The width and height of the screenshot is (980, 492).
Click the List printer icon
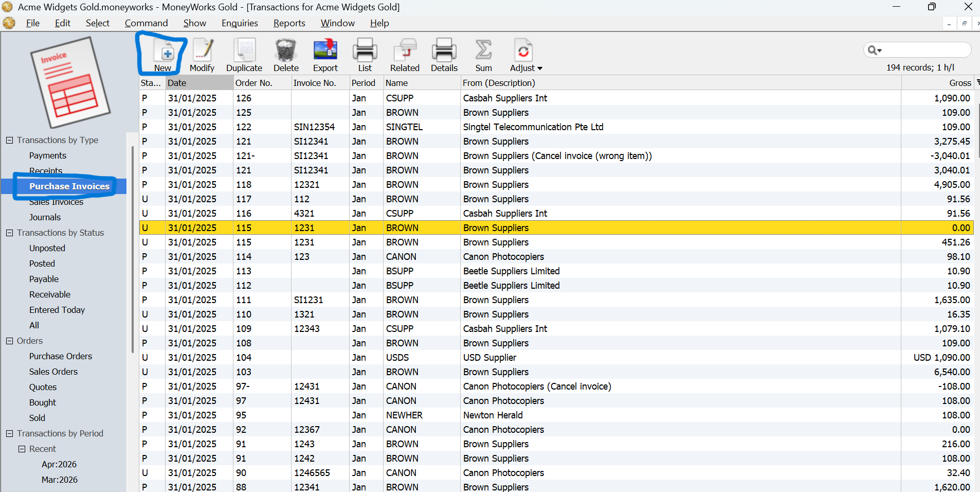[x=365, y=50]
